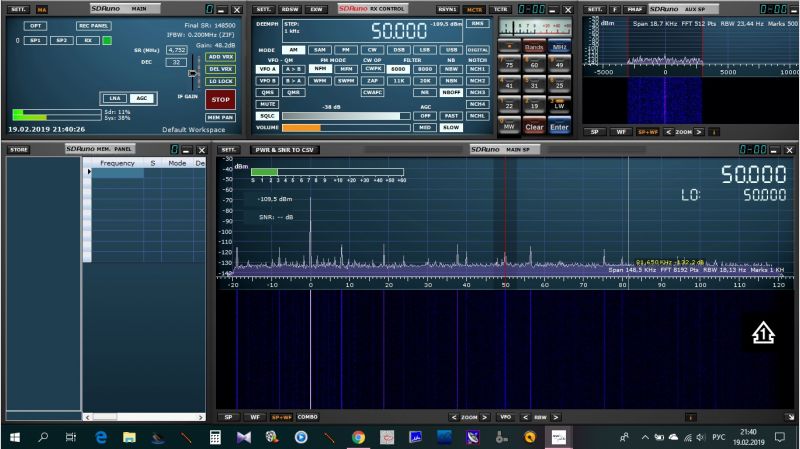This screenshot has width=800, height=449.
Task: Open SETT. in RX Control panel
Action: [263, 9]
